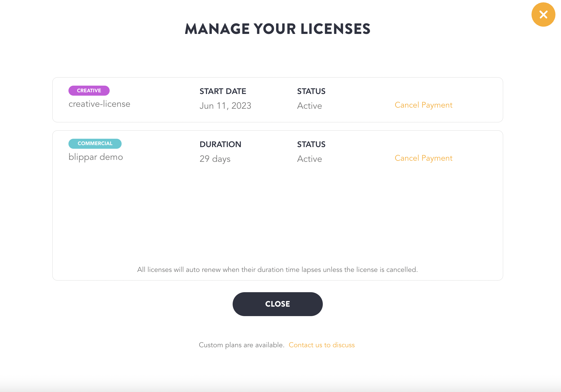Click the auto renew notice text
The image size is (561, 392).
point(277,270)
